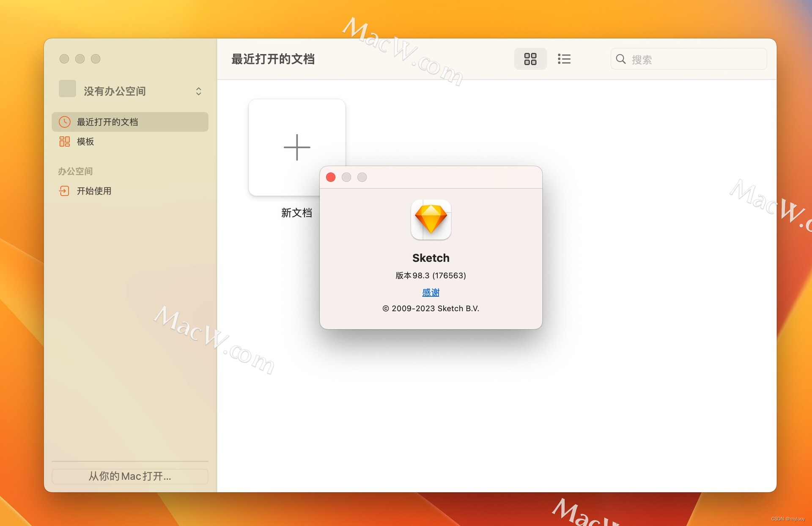Click the © 2009-2023 Sketch B.V. text

click(431, 308)
